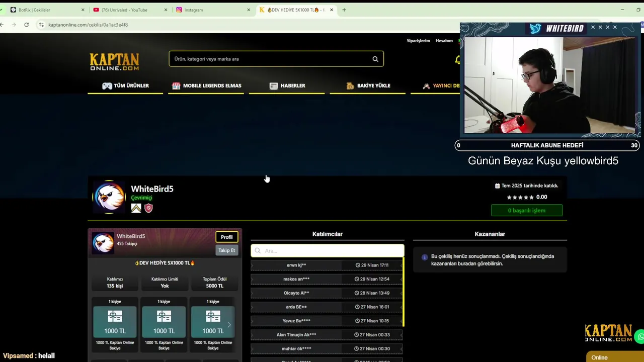644x362 pixels.
Task: Click the third 1000 TL gift card prize
Action: tap(213, 322)
